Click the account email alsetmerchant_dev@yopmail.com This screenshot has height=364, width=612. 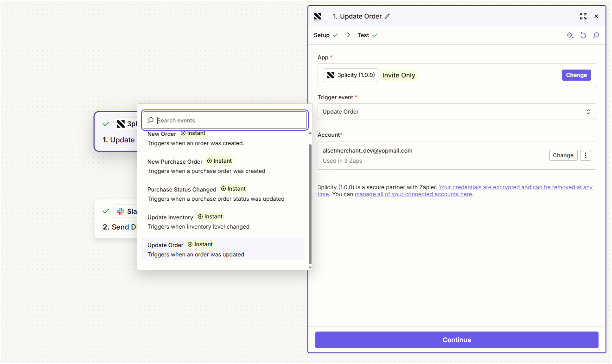(368, 151)
